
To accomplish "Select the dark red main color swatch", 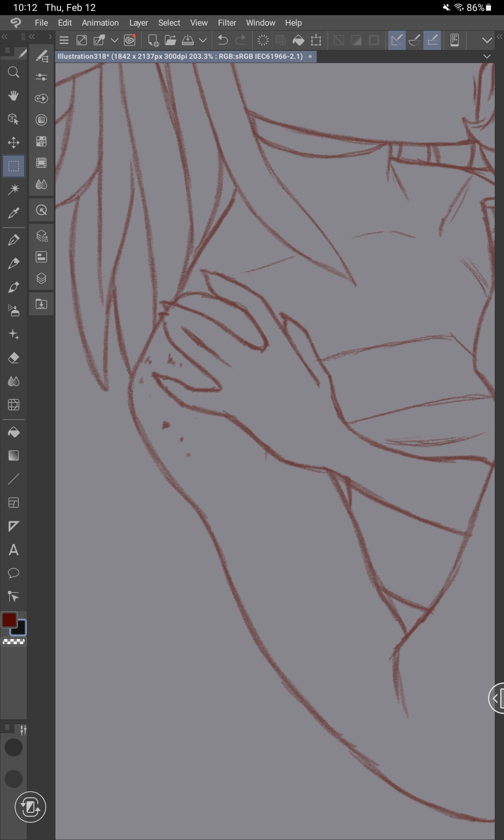I will (9, 620).
